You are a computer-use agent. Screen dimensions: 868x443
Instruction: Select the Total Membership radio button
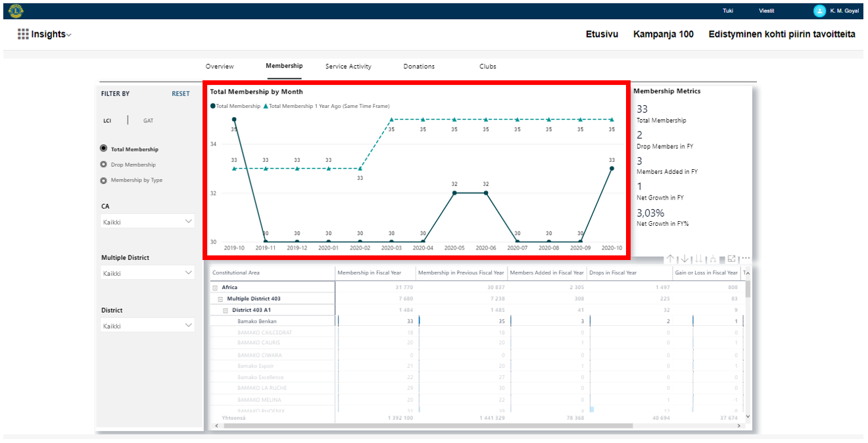coord(104,149)
